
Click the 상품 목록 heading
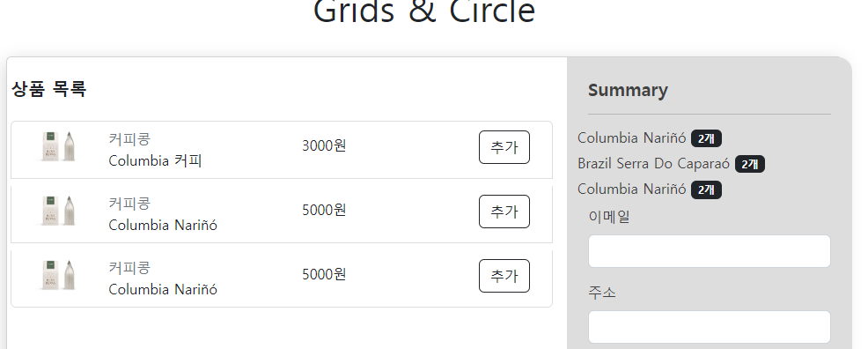[48, 89]
